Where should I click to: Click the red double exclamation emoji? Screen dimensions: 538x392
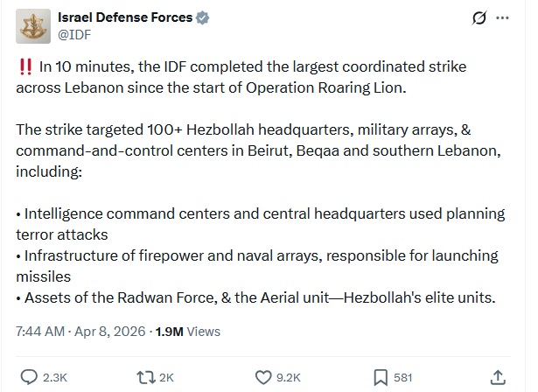(x=24, y=66)
